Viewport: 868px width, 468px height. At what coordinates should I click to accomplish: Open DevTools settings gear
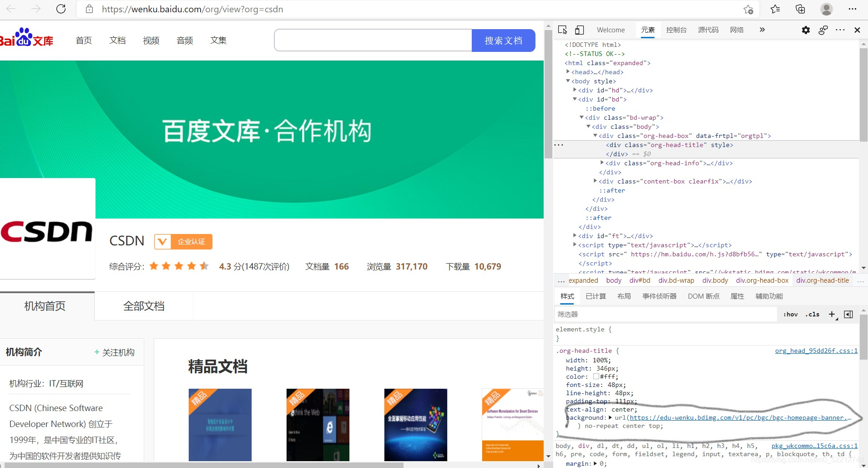806,30
